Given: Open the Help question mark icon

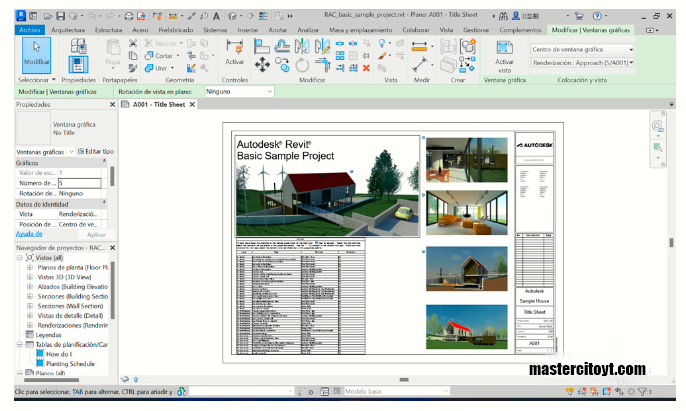Looking at the screenshot, I should pyautogui.click(x=597, y=16).
